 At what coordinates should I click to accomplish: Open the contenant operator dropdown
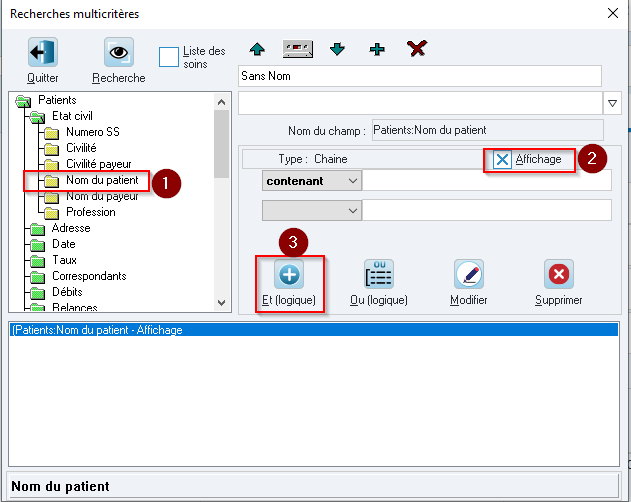pos(312,181)
